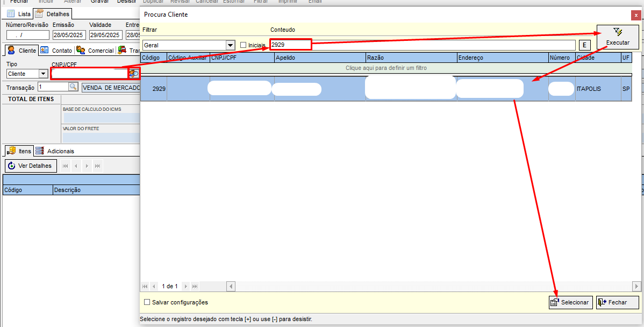Click the customer search icon beside CNPJ/CPF
Viewport: 644px width, 327px height.
(x=134, y=73)
